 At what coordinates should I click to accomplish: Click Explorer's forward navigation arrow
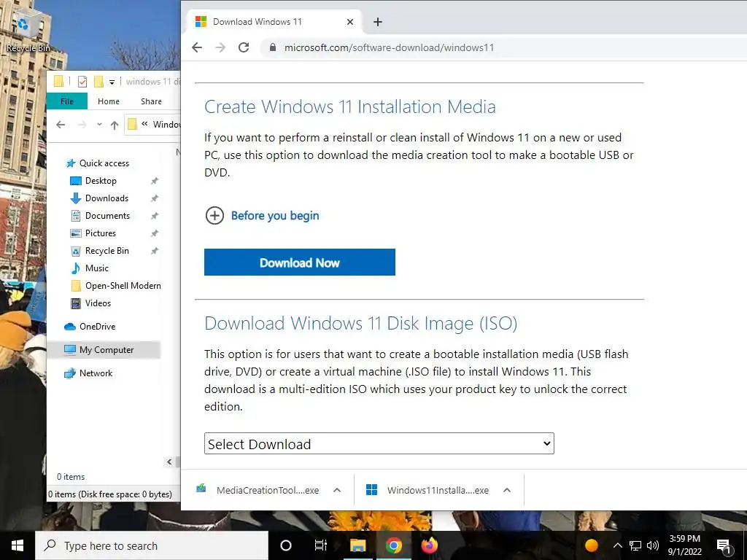[82, 124]
